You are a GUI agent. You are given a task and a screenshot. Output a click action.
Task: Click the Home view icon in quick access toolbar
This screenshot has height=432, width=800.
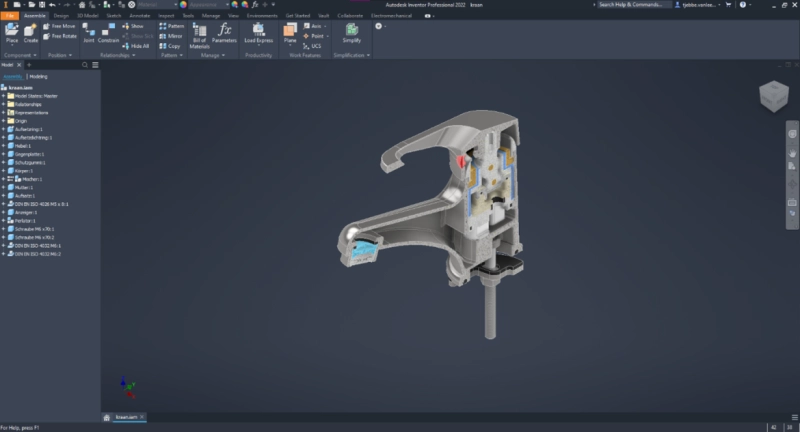pyautogui.click(x=82, y=5)
